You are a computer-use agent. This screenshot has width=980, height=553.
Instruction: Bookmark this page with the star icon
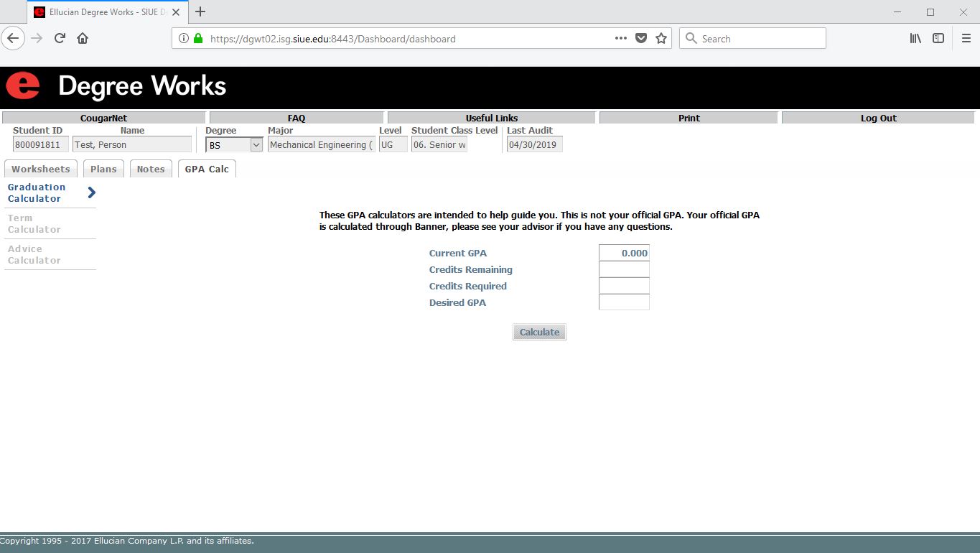[x=661, y=39]
